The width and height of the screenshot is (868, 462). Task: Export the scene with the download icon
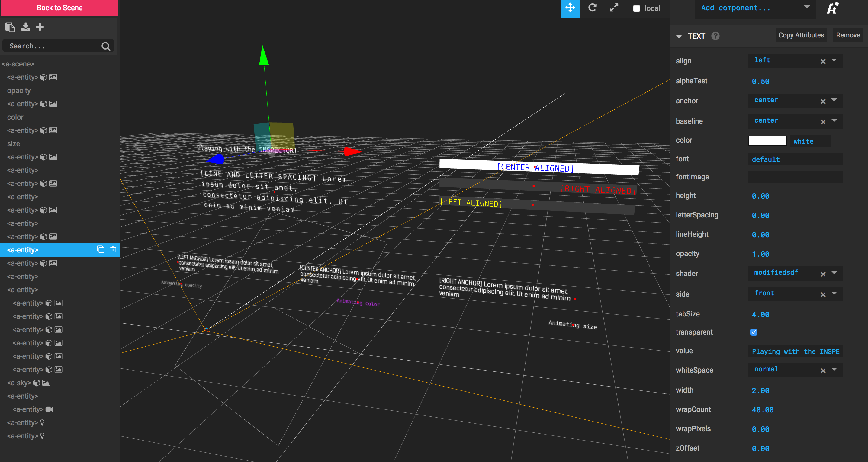tap(25, 27)
